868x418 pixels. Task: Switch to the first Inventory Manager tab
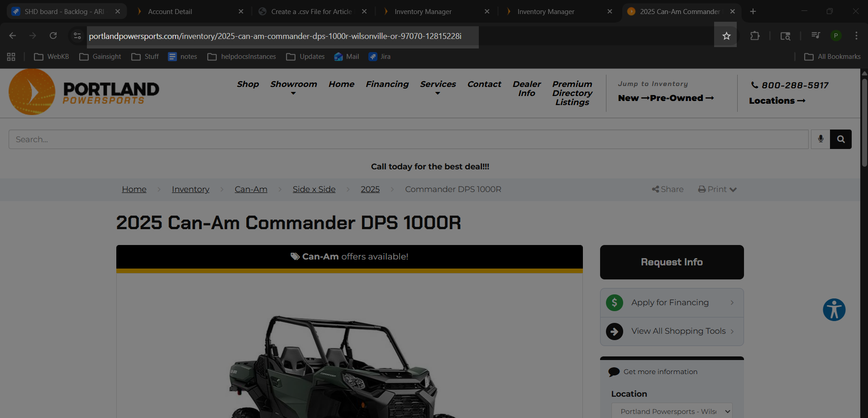click(435, 11)
